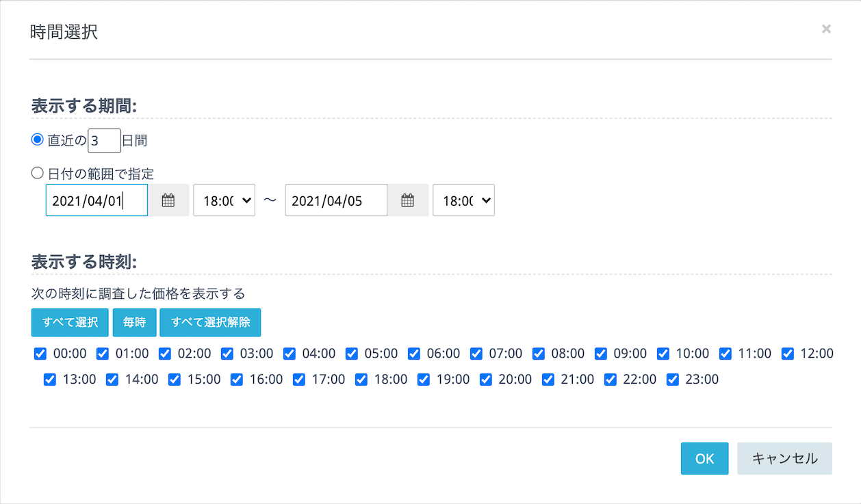Image resolution: width=861 pixels, height=504 pixels.
Task: Uncheck the 00:00 time checkbox
Action: pos(40,354)
